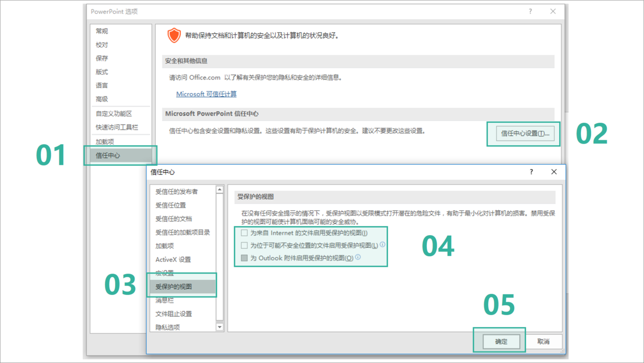Click the 信任中心设置 button
This screenshot has height=363, width=644.
coord(525,134)
